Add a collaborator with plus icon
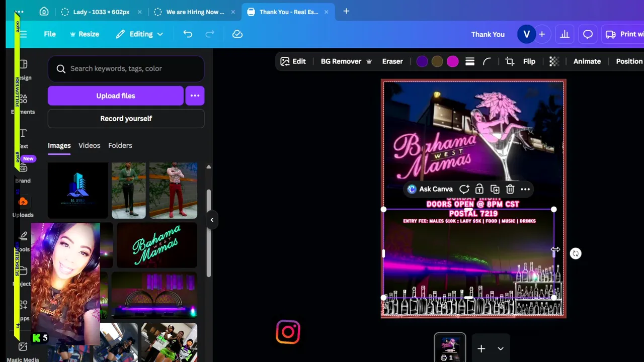644x362 pixels. coord(542,34)
